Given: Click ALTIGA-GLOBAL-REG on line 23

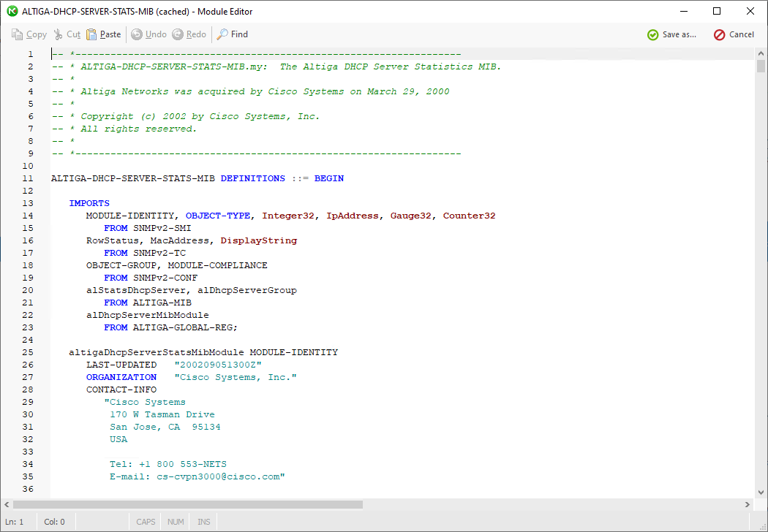Looking at the screenshot, I should click(183, 327).
